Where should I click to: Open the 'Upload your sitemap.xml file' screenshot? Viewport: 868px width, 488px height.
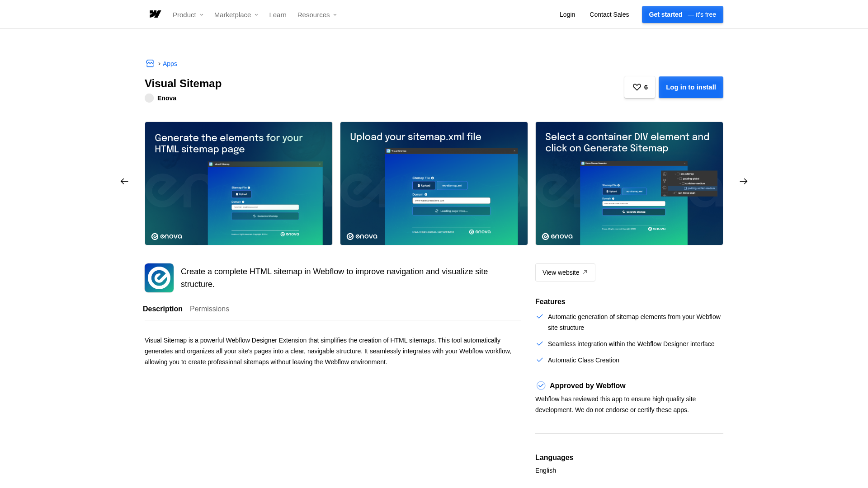(x=434, y=183)
